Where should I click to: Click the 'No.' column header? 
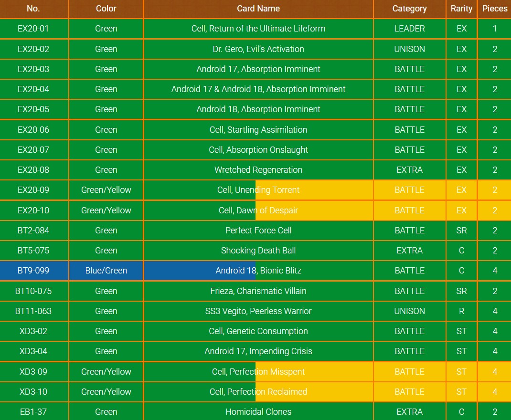coord(33,9)
